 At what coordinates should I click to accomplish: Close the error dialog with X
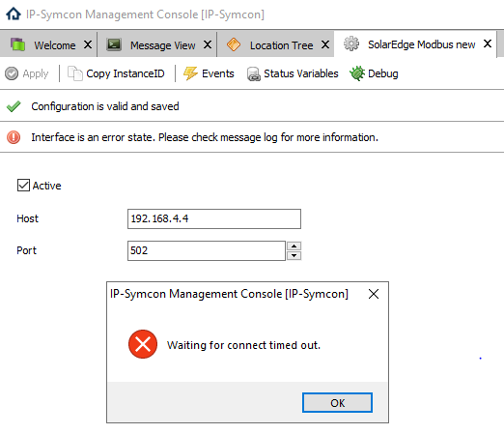374,294
